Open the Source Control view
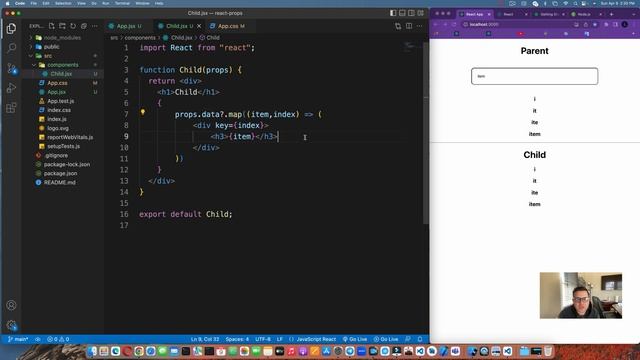This screenshot has height=360, width=640. coord(11,68)
